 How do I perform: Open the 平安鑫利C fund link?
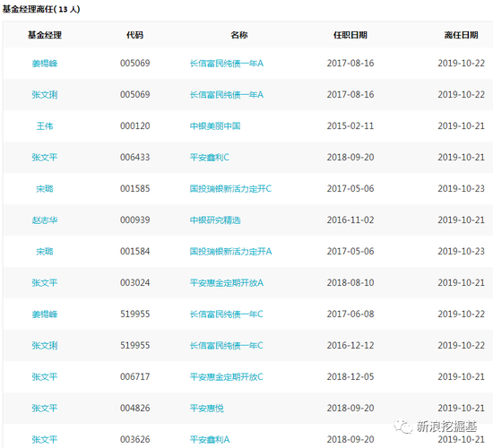pos(210,157)
